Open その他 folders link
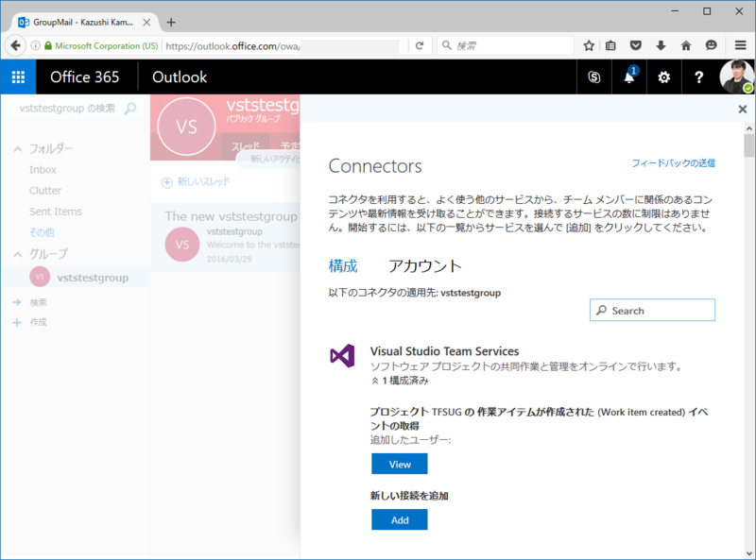The image size is (756, 560). click(42, 232)
